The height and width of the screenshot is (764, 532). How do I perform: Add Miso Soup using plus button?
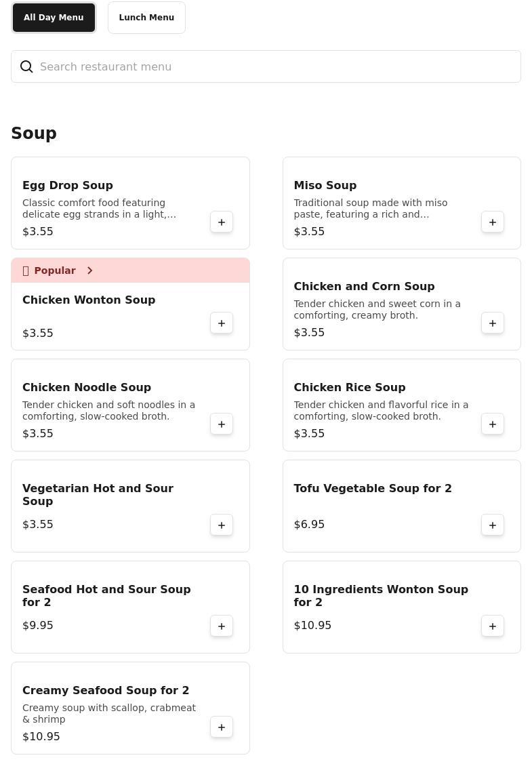pos(493,222)
